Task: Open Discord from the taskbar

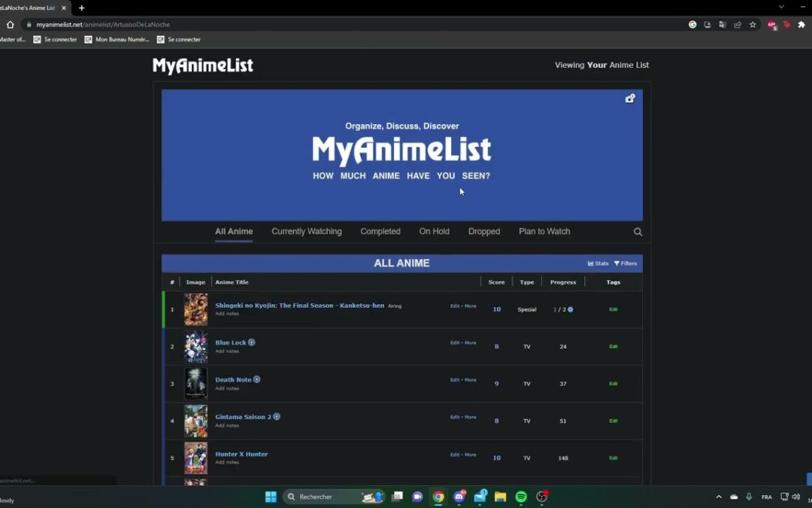Action: 459,497
